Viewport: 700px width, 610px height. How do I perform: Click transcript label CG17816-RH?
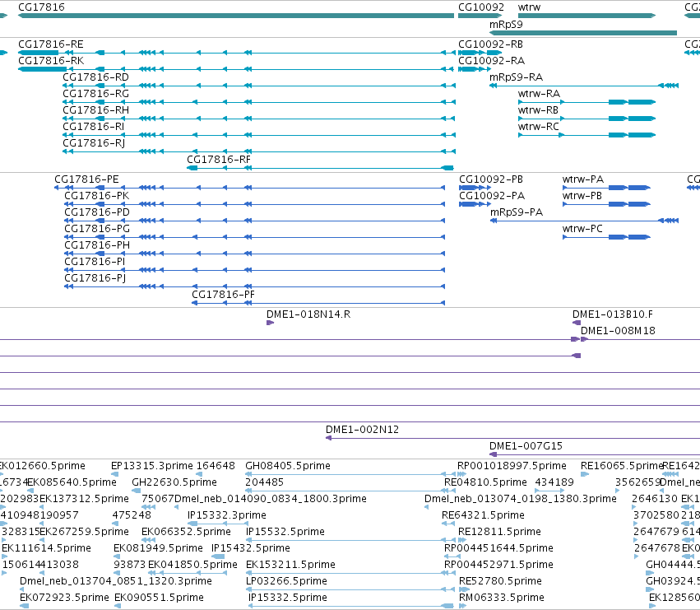[x=96, y=110]
